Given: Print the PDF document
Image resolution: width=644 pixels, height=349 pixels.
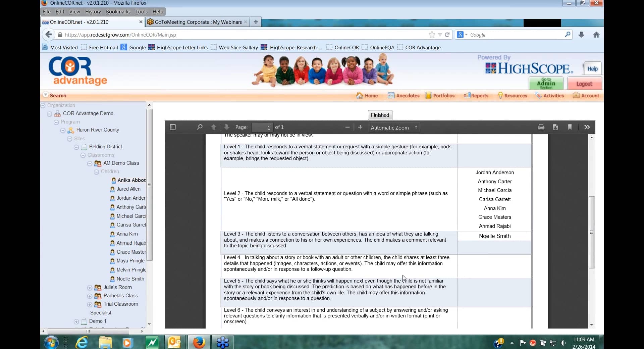Looking at the screenshot, I should coord(541,127).
